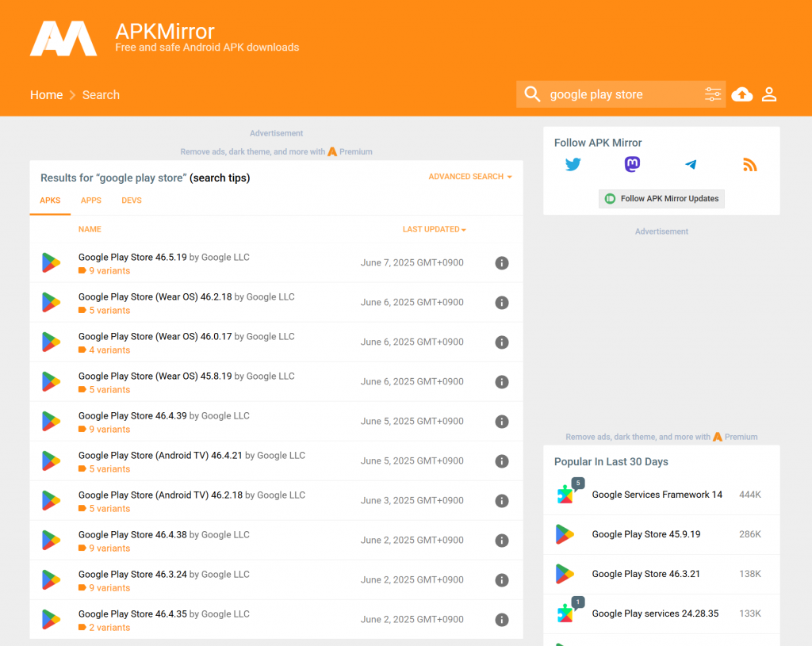Viewport: 812px width, 646px height.
Task: Show info for Android TV 46.4.21
Action: [502, 461]
